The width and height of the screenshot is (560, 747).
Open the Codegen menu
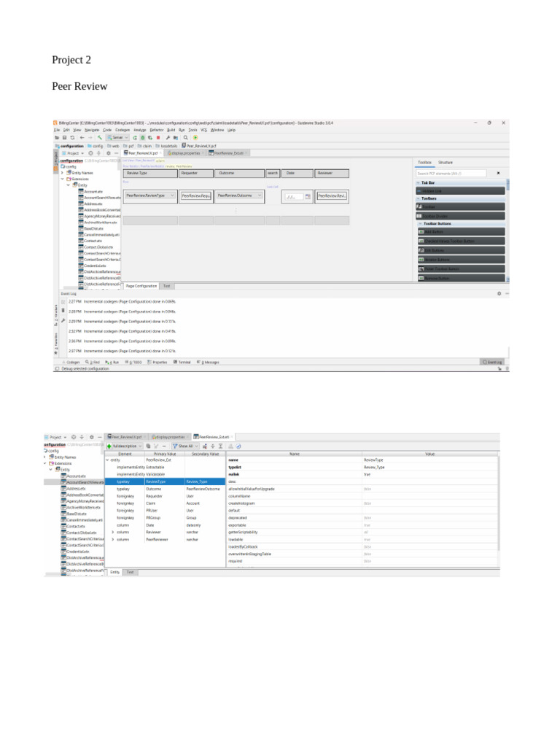pos(122,130)
